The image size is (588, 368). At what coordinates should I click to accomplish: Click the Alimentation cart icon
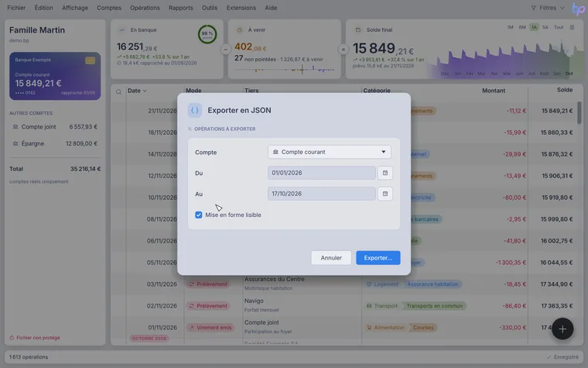coord(369,328)
